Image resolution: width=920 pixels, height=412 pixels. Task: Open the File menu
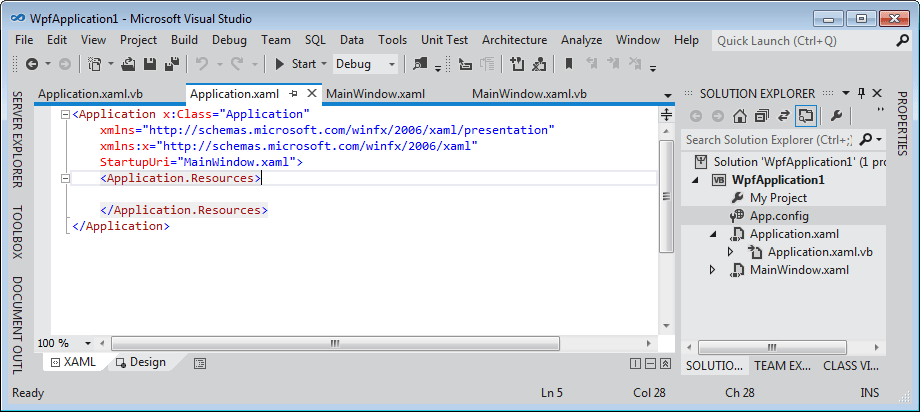(x=24, y=40)
